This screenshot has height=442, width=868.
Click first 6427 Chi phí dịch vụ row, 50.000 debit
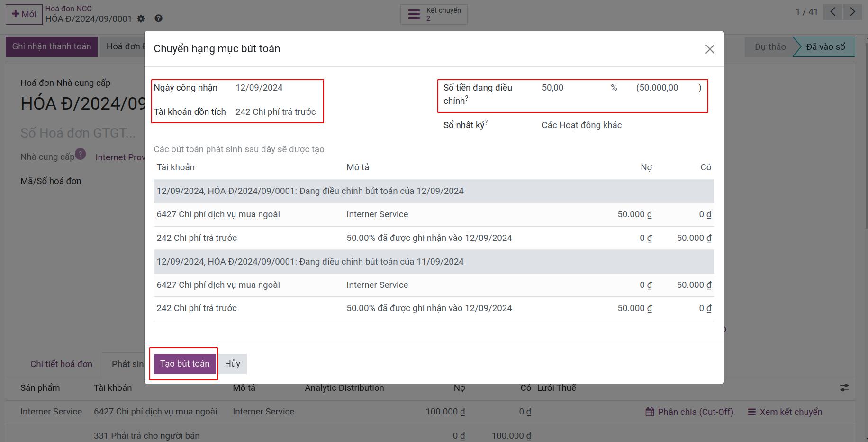tap(434, 214)
